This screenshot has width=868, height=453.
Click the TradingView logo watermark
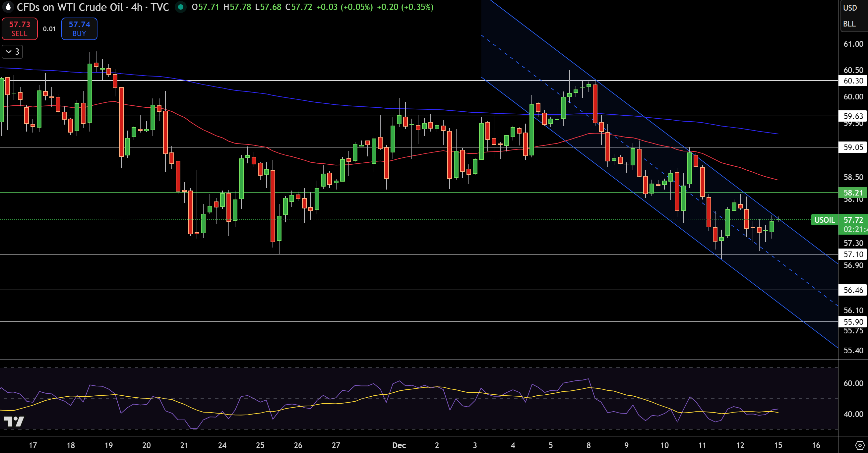14,421
